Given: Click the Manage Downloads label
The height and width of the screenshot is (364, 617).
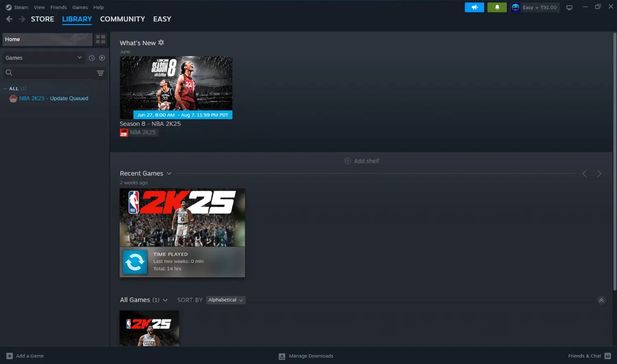Looking at the screenshot, I should 311,356.
